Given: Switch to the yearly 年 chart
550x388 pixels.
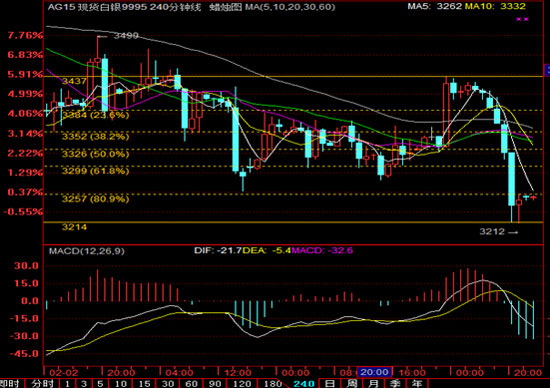Looking at the screenshot, I should pos(417,383).
